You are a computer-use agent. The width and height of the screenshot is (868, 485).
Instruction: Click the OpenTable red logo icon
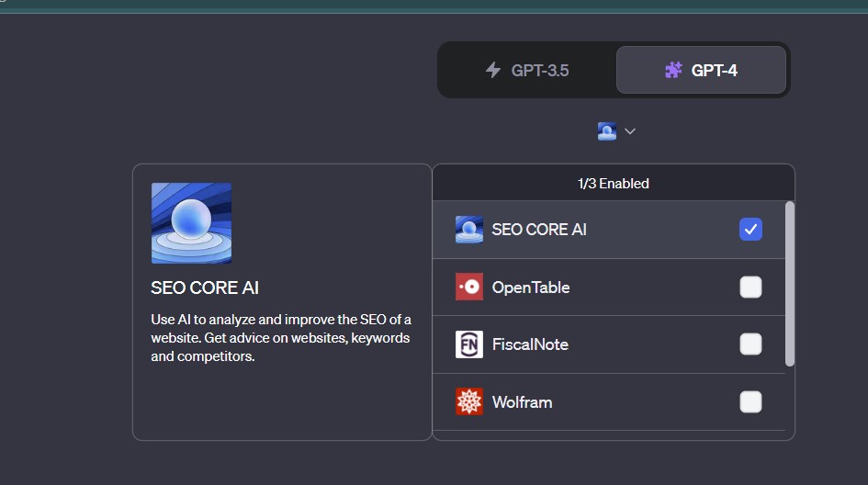[x=468, y=287]
